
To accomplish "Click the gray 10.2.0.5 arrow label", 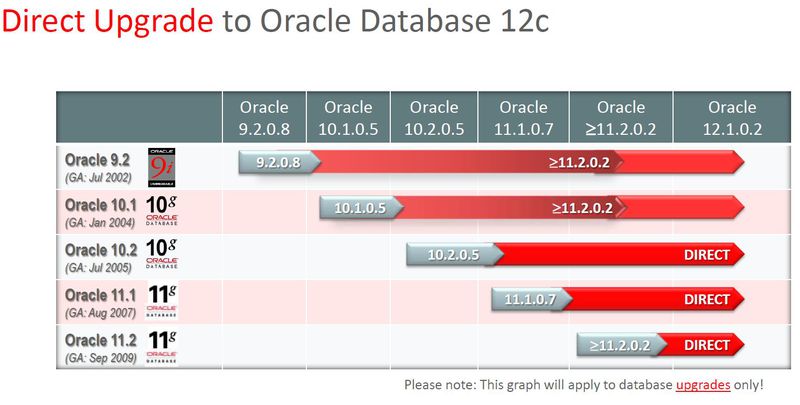I will coord(454,254).
